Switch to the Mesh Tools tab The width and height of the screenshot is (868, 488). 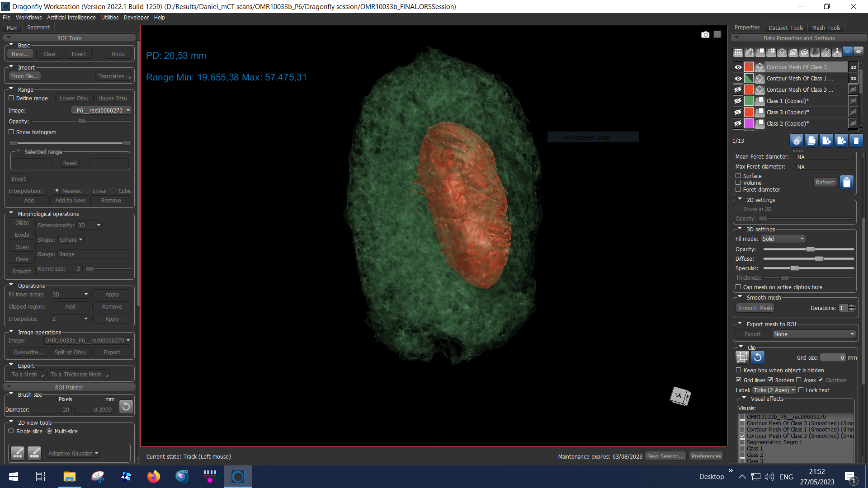[x=826, y=28]
